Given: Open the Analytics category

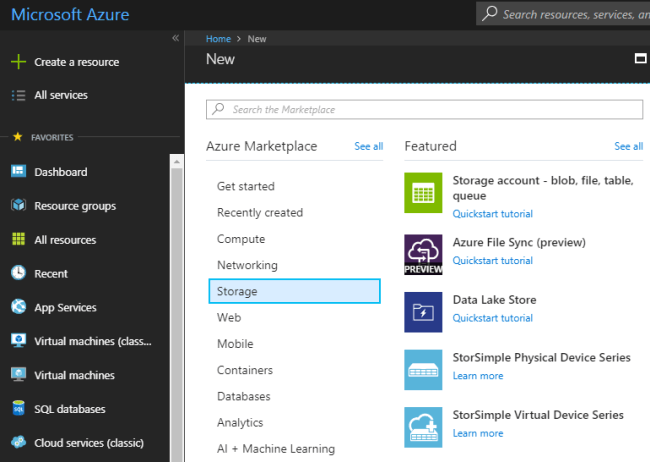Looking at the screenshot, I should click(x=240, y=423).
